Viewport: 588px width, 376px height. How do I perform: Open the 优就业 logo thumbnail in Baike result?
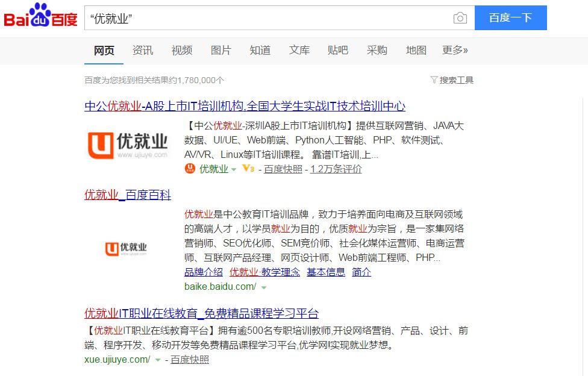pyautogui.click(x=127, y=249)
